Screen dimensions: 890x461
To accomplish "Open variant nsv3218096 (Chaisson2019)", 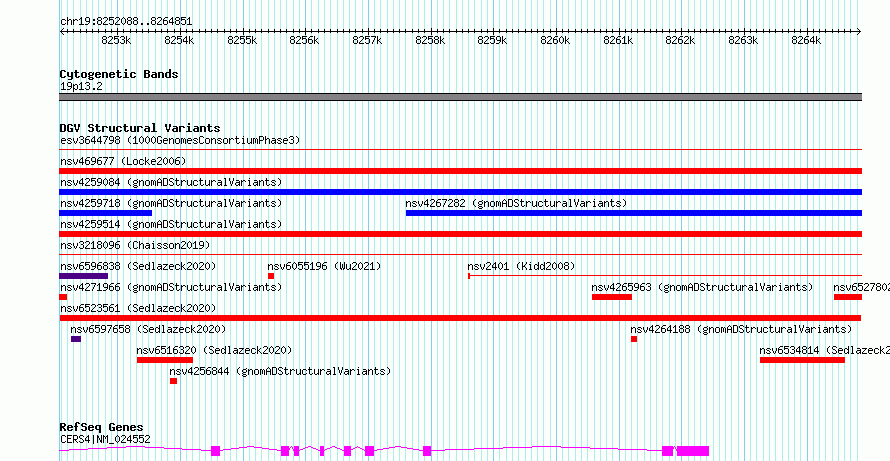I will coord(135,245).
